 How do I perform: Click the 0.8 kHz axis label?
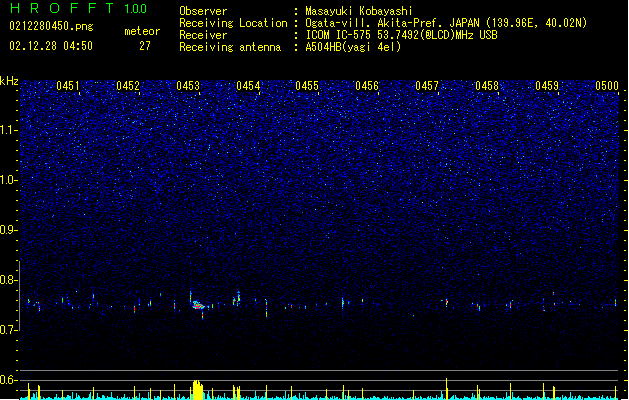[9, 280]
